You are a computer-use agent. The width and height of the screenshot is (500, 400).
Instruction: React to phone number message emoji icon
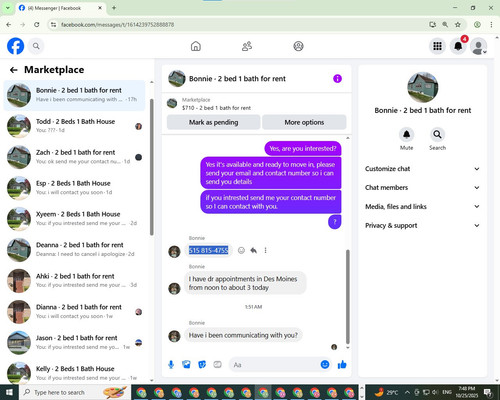(241, 250)
